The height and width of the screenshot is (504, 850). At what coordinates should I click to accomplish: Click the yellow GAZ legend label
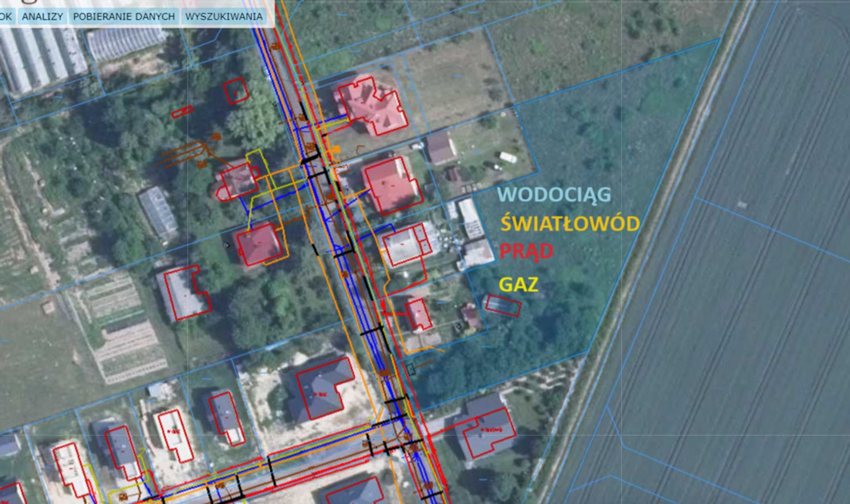coord(518,284)
